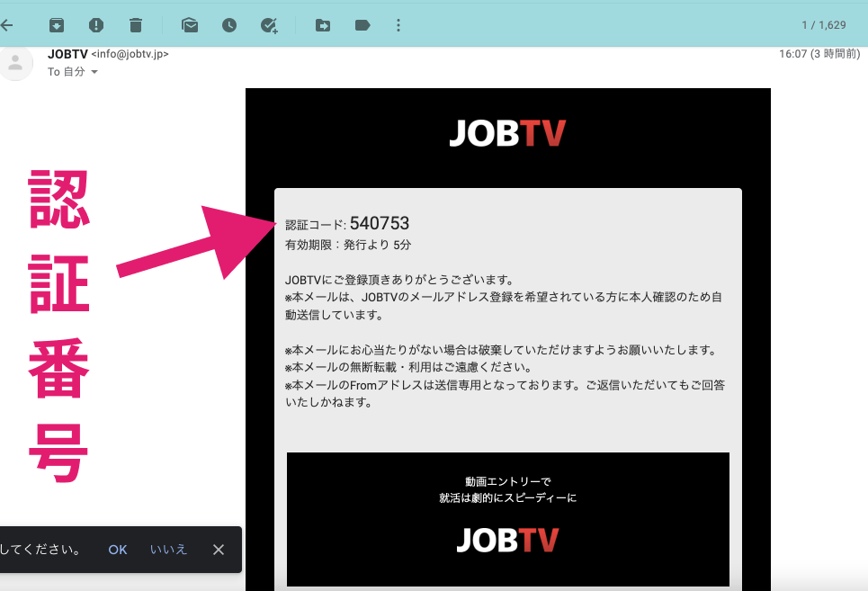868x591 pixels.
Task: Open the labels icon
Action: pyautogui.click(x=362, y=25)
